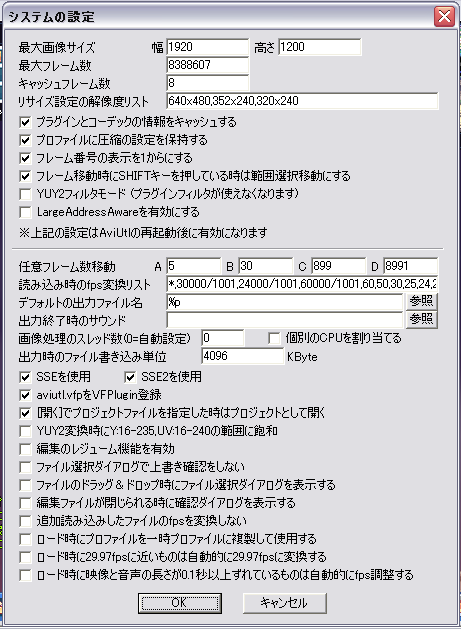Enable ドラッグ＆ドロップ時にダイアログ表示 checkbox

[25, 485]
